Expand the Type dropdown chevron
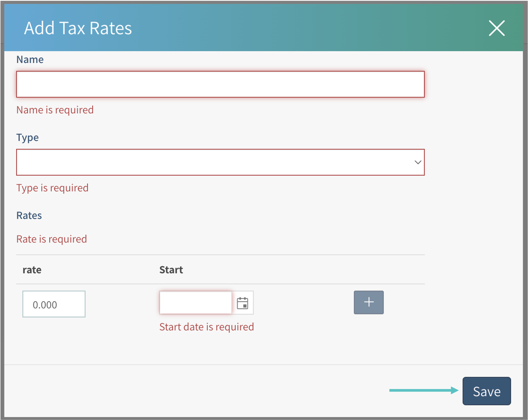This screenshot has width=528, height=420. click(417, 162)
